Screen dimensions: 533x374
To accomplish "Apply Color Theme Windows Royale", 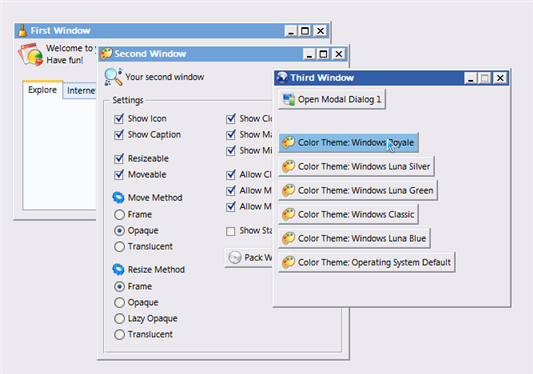I will coord(348,142).
